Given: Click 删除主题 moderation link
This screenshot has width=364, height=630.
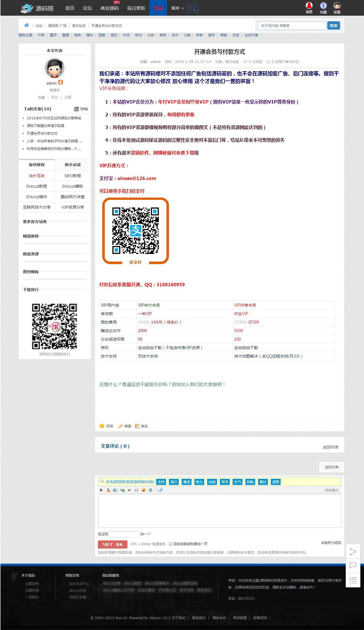Looking at the screenshot, I should point(25,35).
